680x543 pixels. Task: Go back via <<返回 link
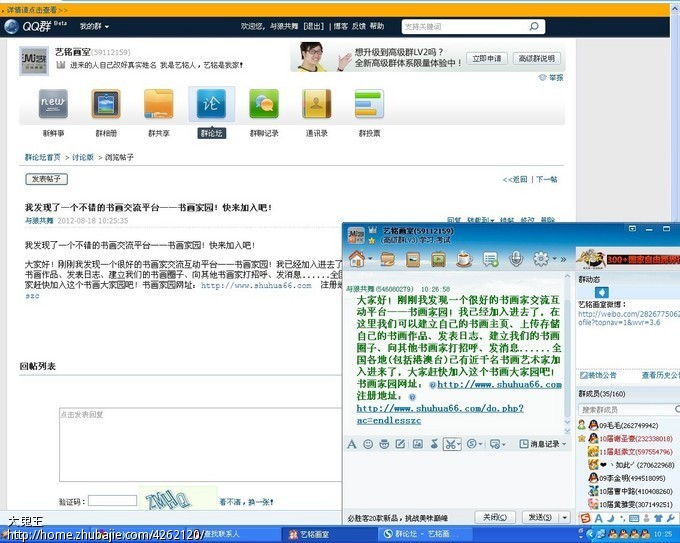coord(515,179)
